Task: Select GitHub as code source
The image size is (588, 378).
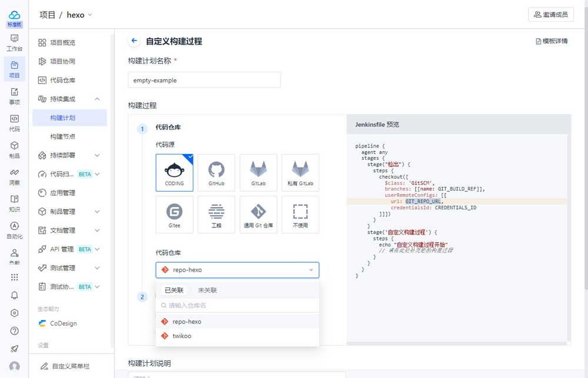Action: (216, 172)
